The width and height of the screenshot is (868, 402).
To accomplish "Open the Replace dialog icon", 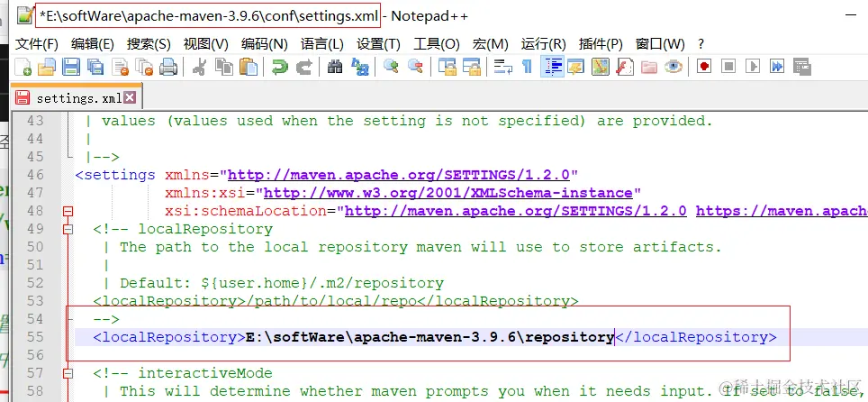I will click(x=360, y=67).
